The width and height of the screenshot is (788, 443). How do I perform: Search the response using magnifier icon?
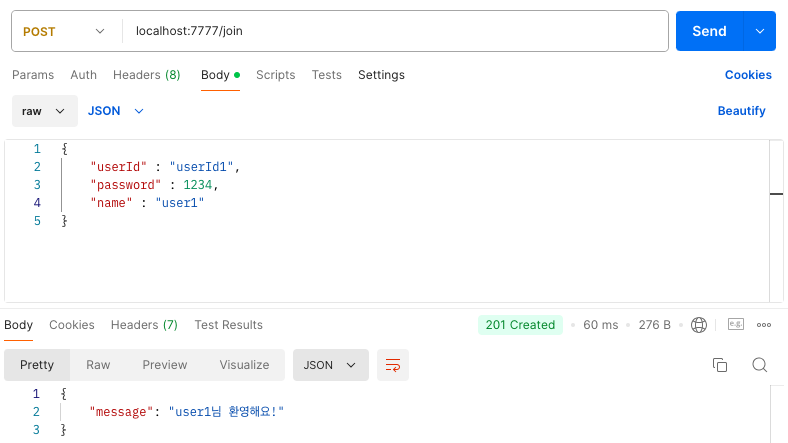click(x=759, y=365)
